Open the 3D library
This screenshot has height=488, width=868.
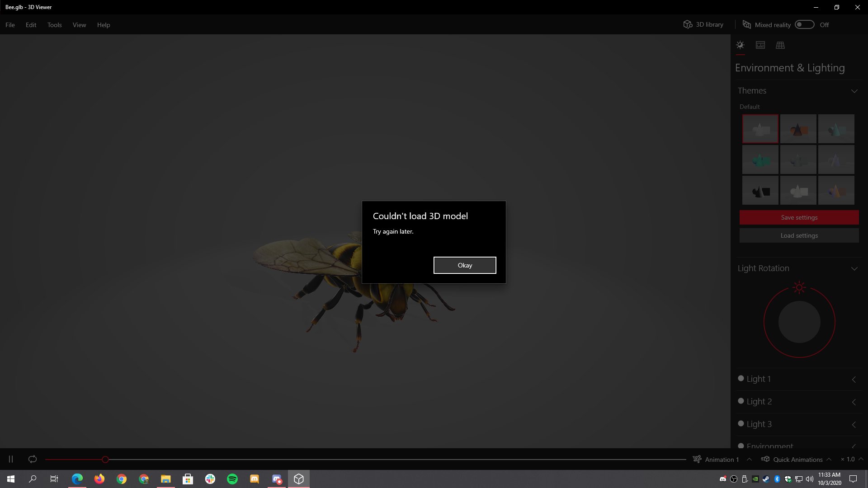(x=703, y=24)
